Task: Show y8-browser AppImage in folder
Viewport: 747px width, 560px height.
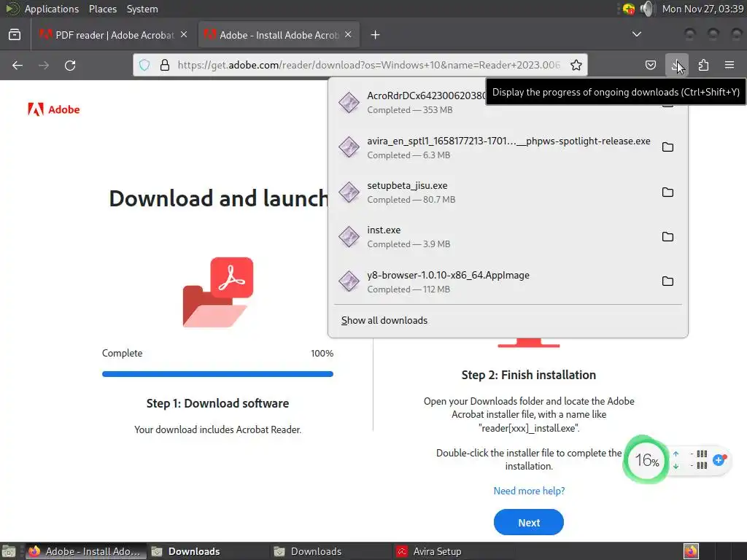Action: [x=668, y=281]
